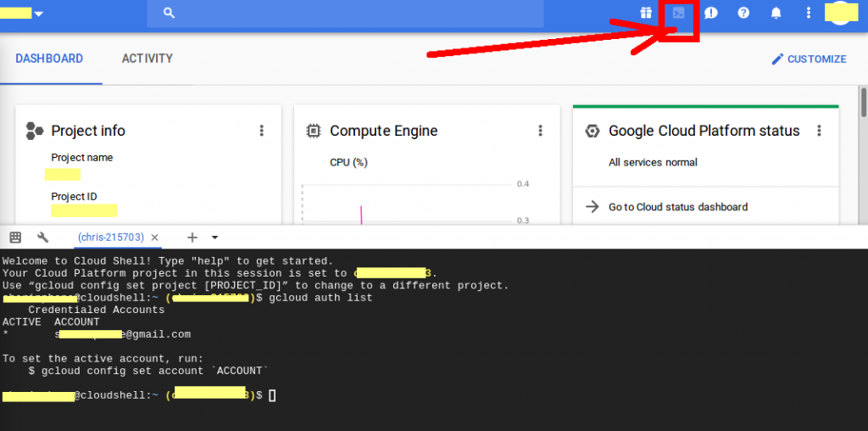Click the 'Project name' label
Screen dimensions: 868x431
click(x=82, y=158)
